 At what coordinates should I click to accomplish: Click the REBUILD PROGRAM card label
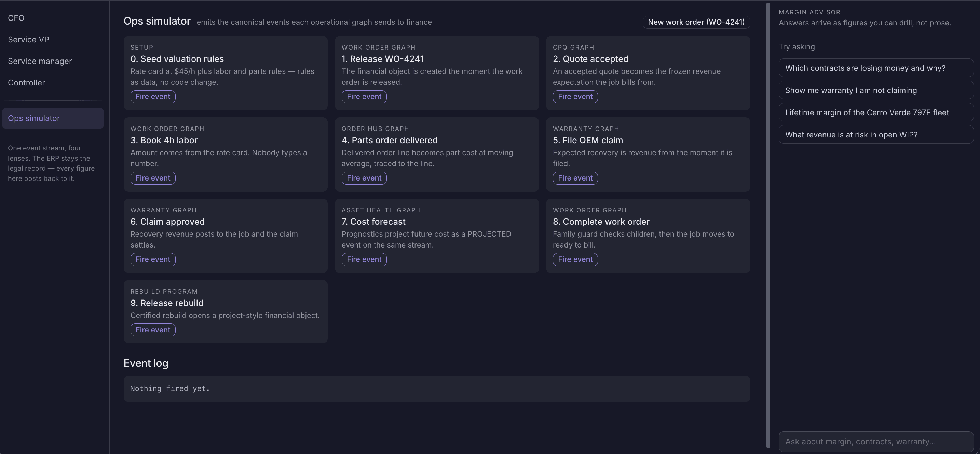[x=164, y=292]
